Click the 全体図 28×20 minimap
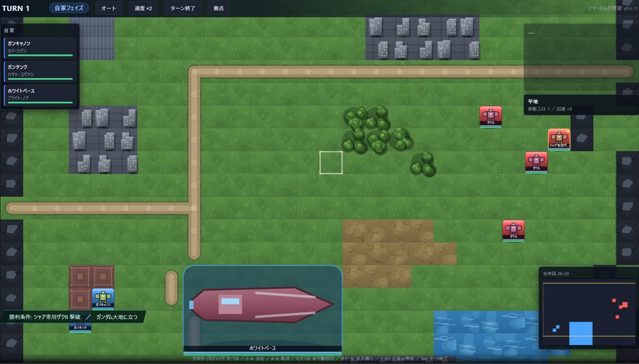 click(589, 308)
